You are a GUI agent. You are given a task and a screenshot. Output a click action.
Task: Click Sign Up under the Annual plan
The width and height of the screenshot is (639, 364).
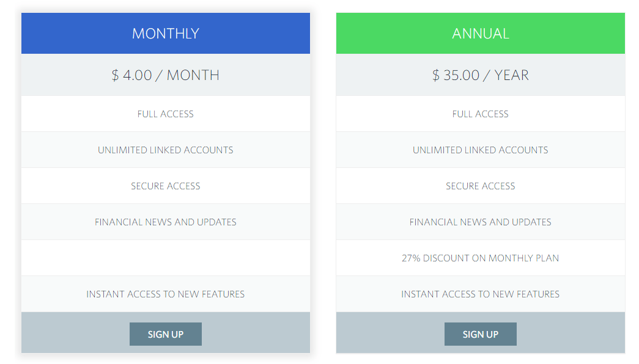(480, 334)
